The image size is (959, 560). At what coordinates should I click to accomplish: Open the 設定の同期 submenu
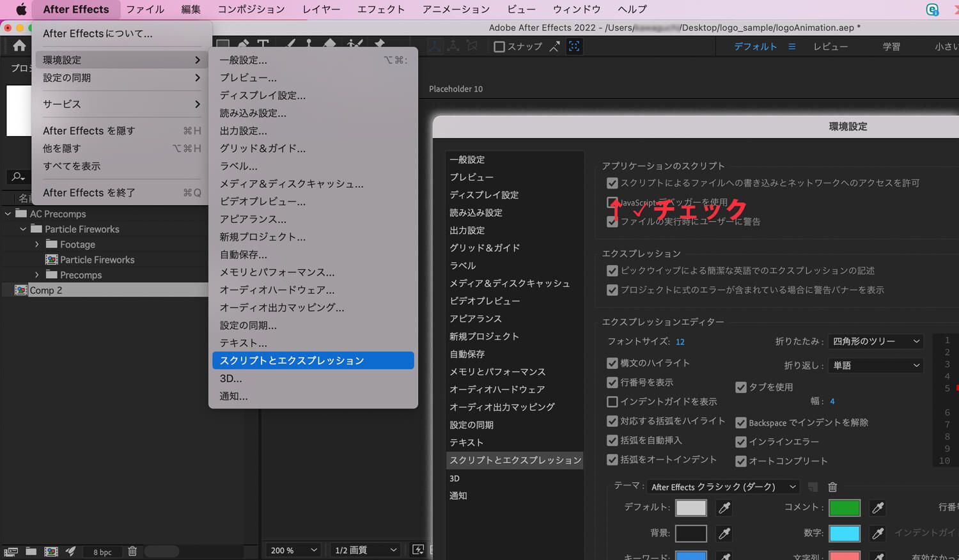tap(121, 78)
